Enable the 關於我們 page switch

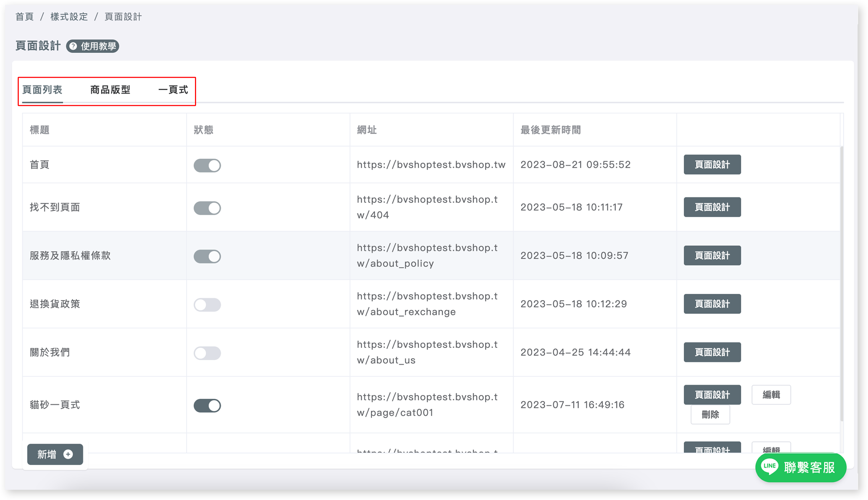pyautogui.click(x=207, y=353)
